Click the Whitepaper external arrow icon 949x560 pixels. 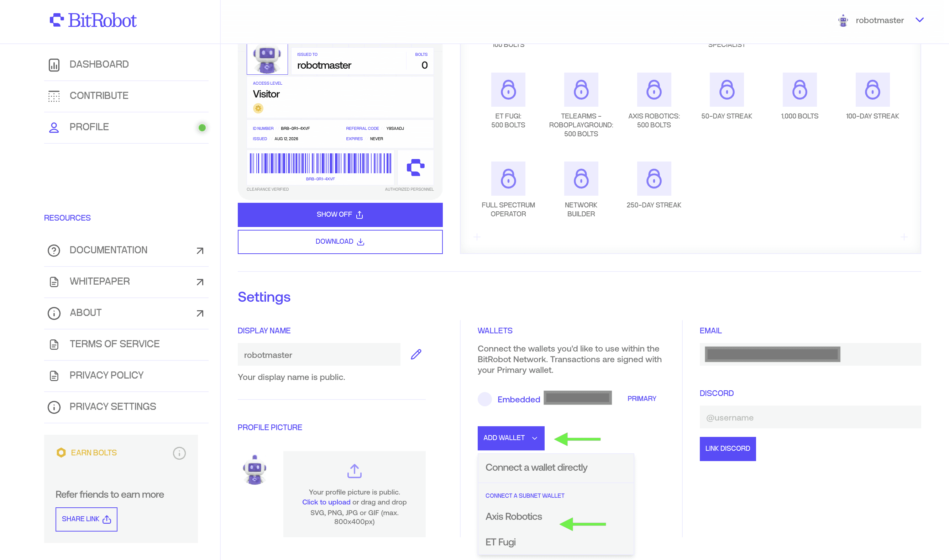point(200,282)
